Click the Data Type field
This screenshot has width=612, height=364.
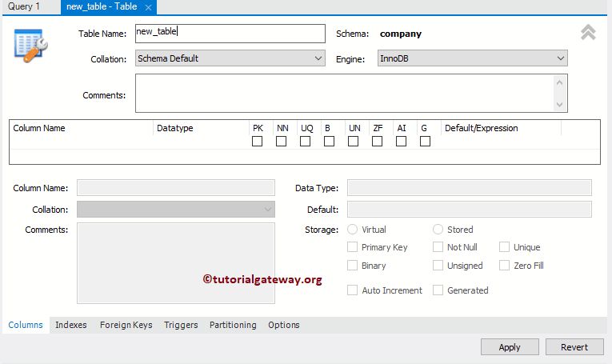point(470,188)
